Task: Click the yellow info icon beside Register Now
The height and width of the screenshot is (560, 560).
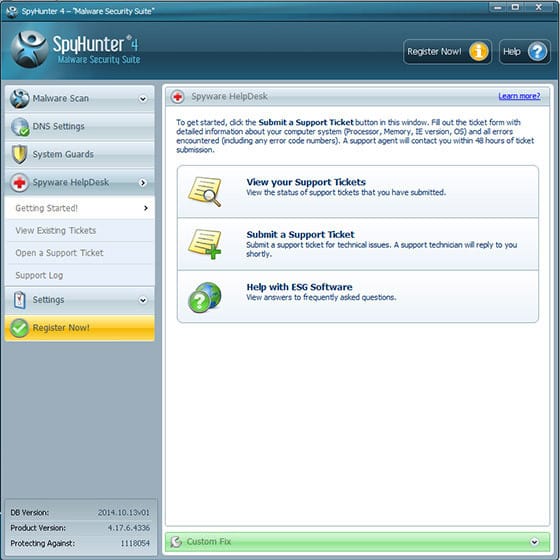Action: pos(479,52)
